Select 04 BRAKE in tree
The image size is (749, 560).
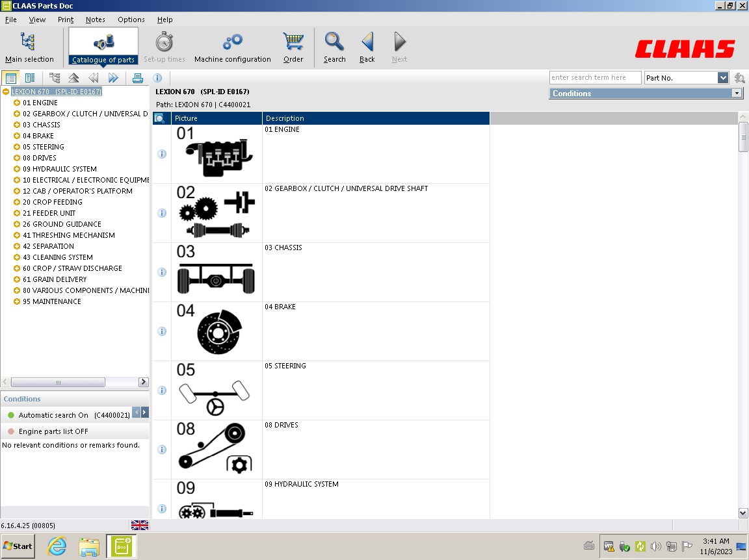pyautogui.click(x=38, y=136)
